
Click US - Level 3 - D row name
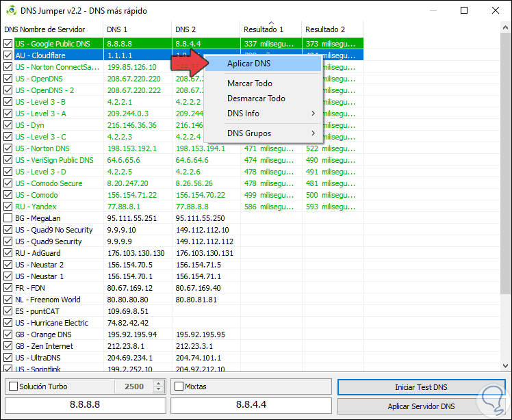click(x=40, y=172)
